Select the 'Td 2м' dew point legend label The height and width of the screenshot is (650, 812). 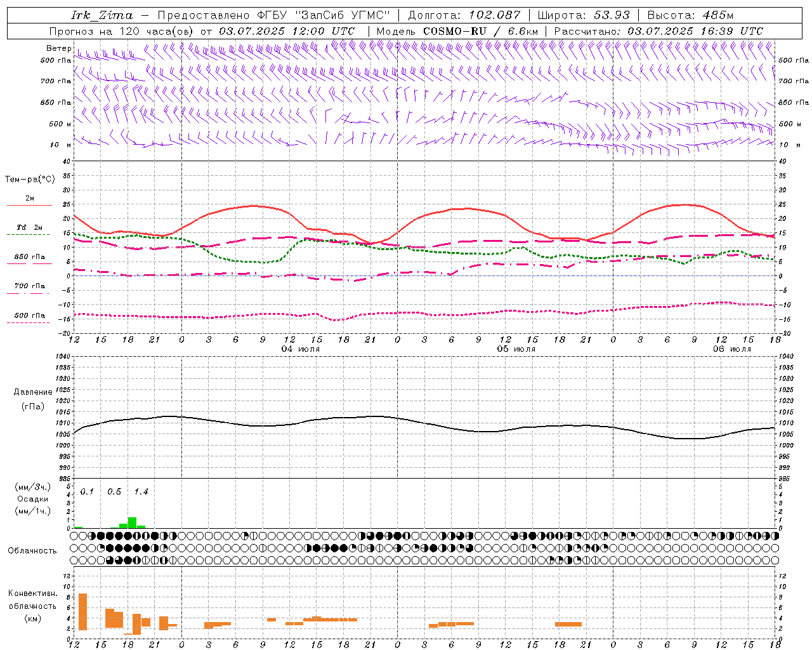[x=30, y=227]
